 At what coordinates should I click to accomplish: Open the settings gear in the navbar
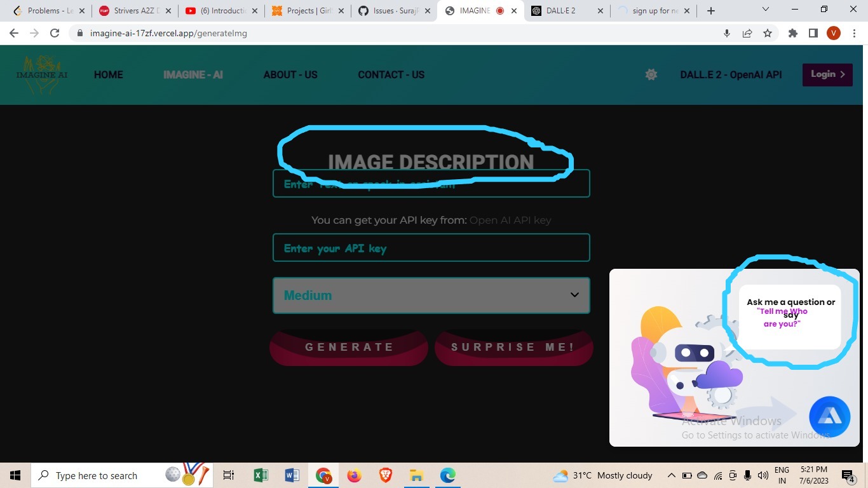coord(651,74)
